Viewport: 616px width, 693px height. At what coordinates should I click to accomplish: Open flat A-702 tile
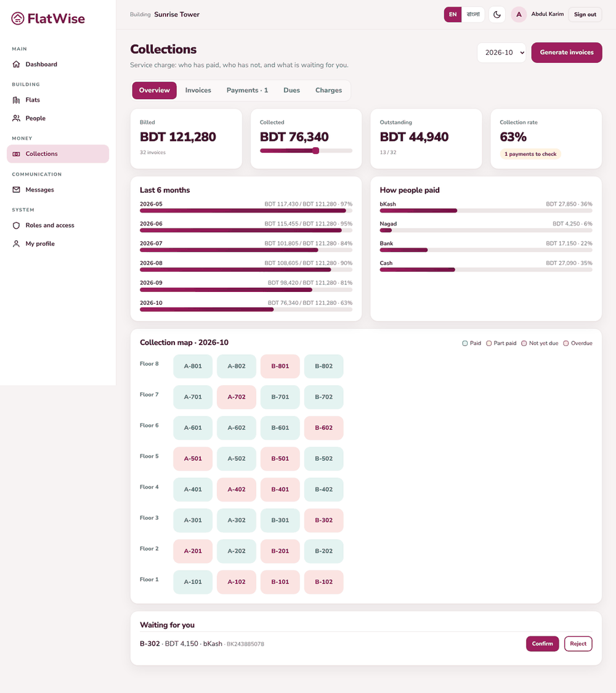tap(237, 397)
